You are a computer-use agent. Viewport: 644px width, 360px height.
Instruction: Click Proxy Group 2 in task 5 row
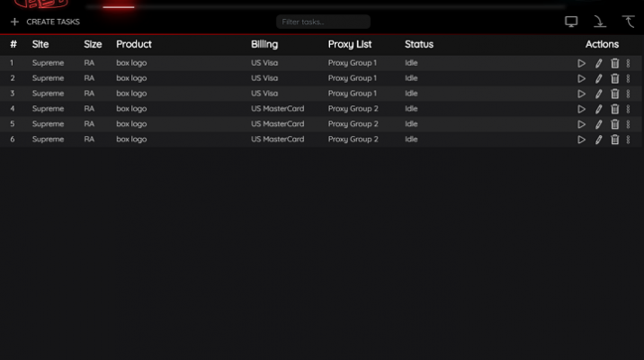pos(353,124)
